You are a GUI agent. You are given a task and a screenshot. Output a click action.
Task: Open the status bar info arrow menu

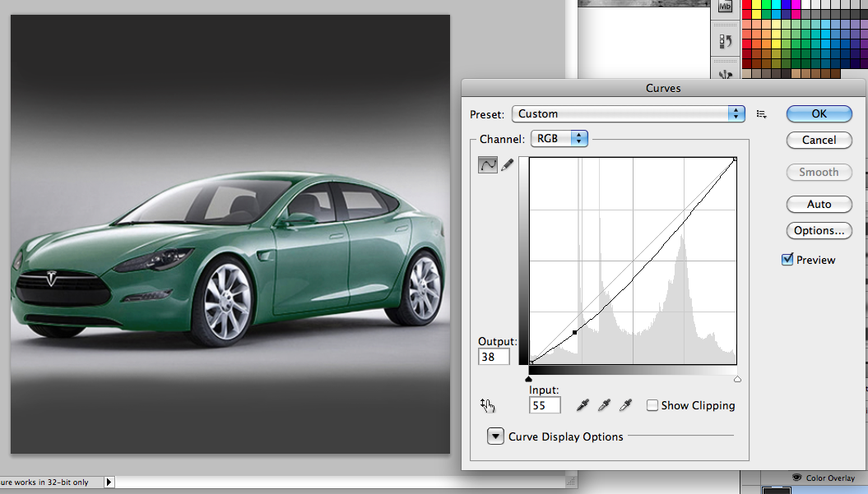pyautogui.click(x=109, y=482)
